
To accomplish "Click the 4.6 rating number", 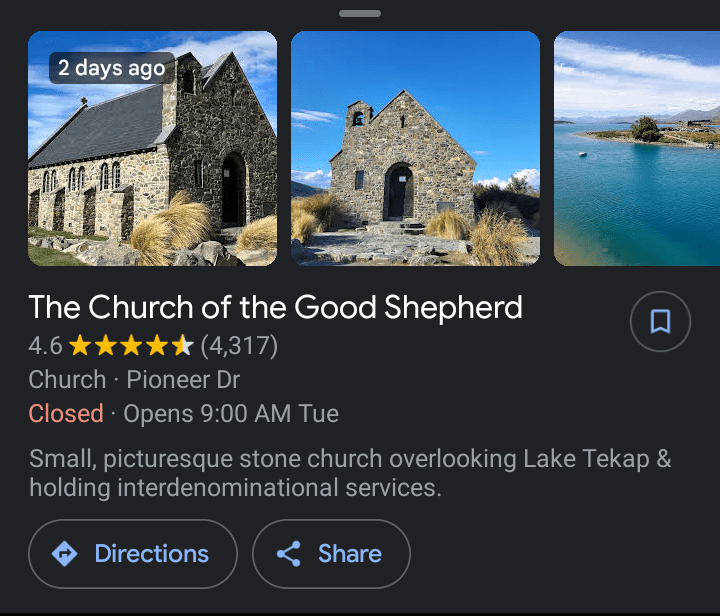I will click(x=45, y=347).
